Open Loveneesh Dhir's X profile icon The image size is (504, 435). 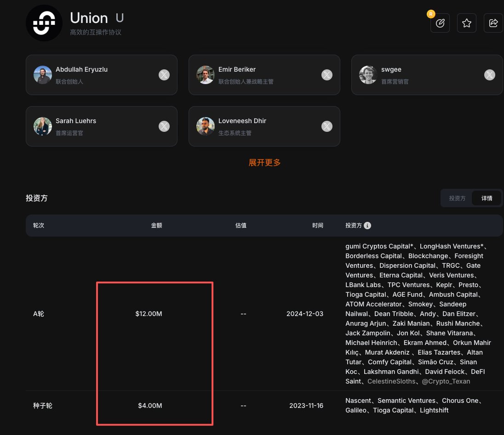click(x=327, y=126)
